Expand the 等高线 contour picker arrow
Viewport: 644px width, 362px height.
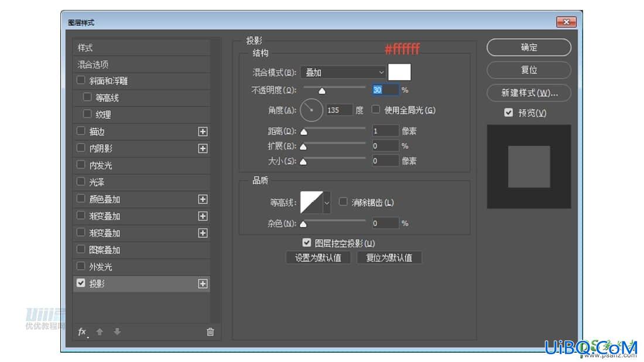tap(327, 202)
